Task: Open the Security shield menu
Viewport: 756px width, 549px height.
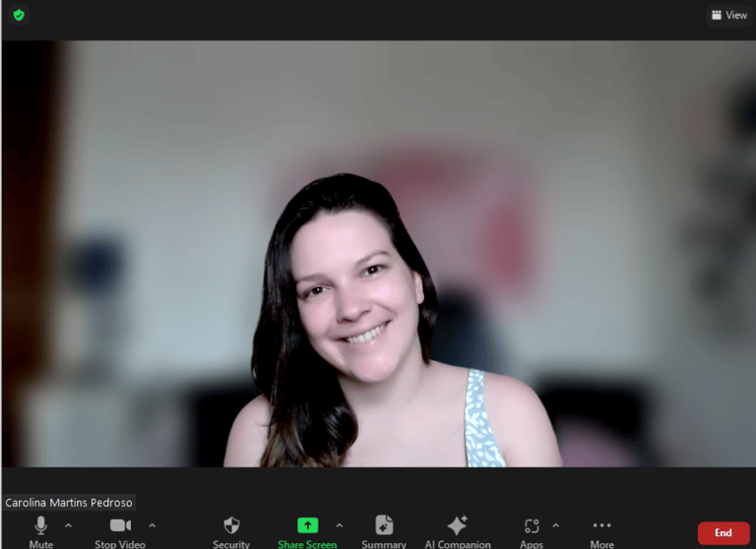Action: click(x=231, y=532)
